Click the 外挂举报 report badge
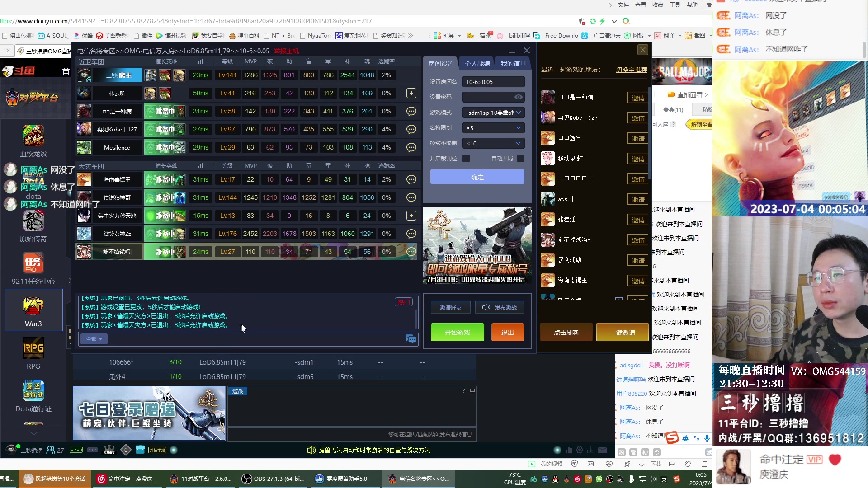Image resolution: width=868 pixels, height=488 pixels. click(x=157, y=450)
